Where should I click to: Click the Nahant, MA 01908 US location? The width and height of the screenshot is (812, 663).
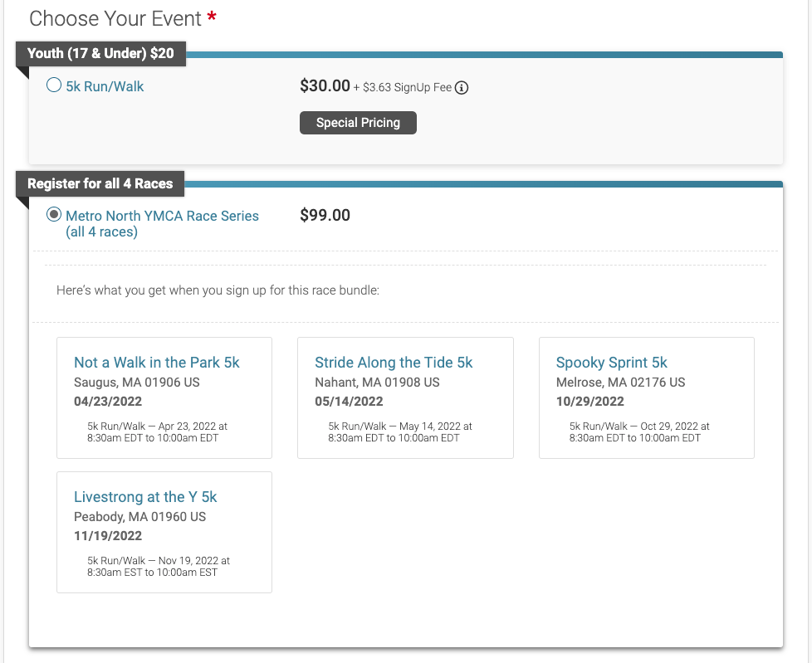point(377,383)
